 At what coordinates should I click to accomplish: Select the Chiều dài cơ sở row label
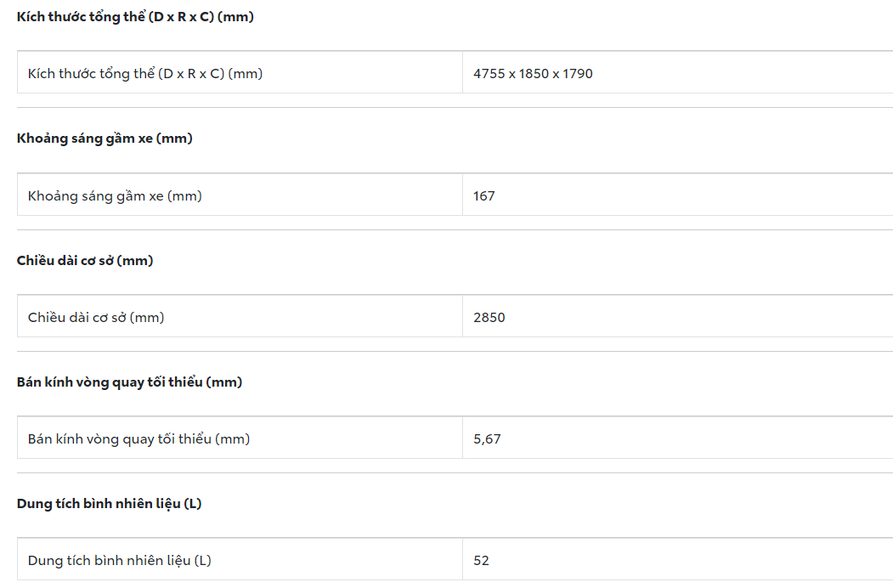(95, 318)
